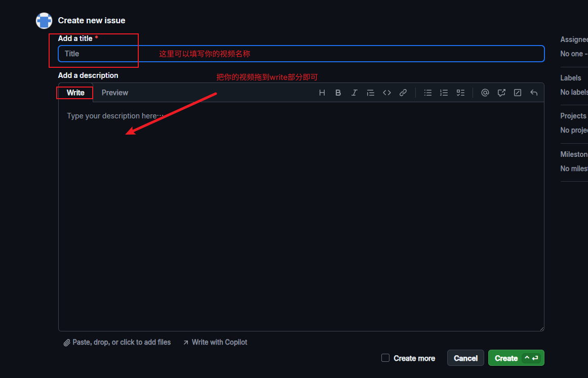Switch to the Write tab
This screenshot has height=378, width=588.
coord(75,93)
